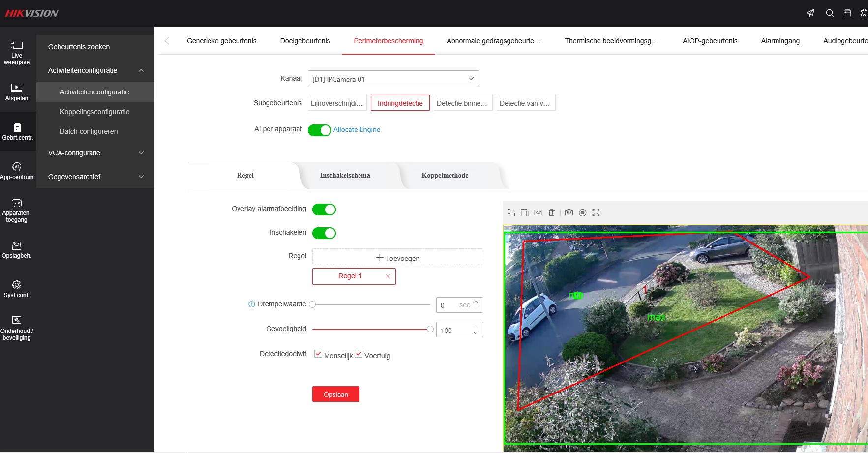Turn off the Overlay alarmafbeelding switch
Viewport: 868px width, 453px height.
tap(324, 210)
